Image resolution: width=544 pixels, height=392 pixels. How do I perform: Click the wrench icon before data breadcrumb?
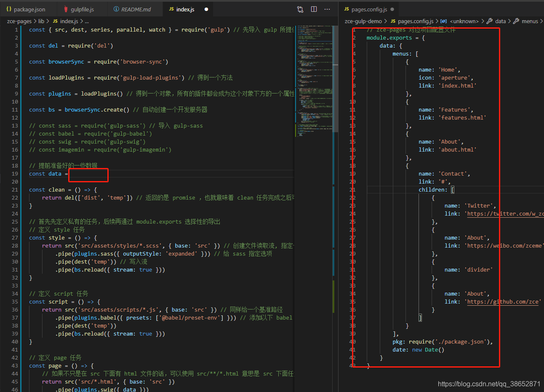click(x=489, y=21)
